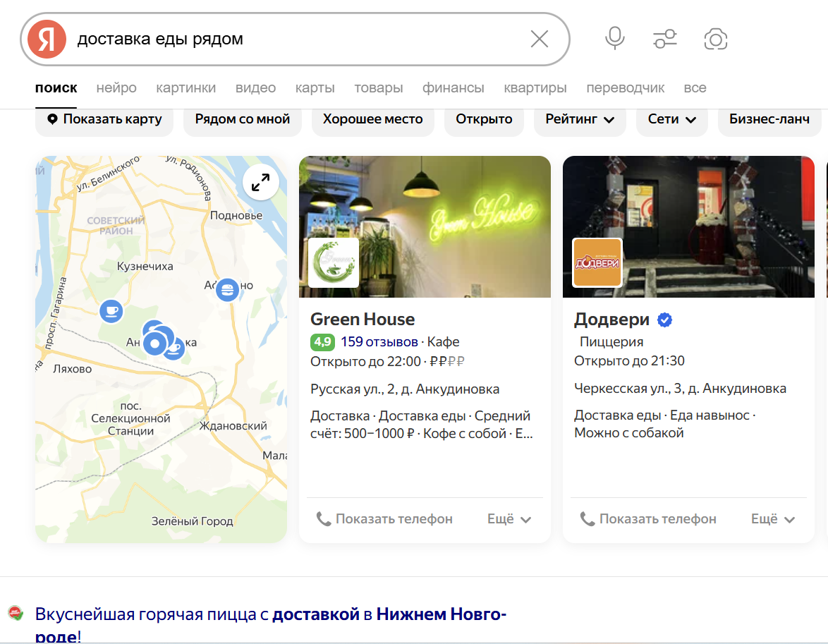Show phone number for Додвери
This screenshot has width=828, height=644.
tap(648, 519)
